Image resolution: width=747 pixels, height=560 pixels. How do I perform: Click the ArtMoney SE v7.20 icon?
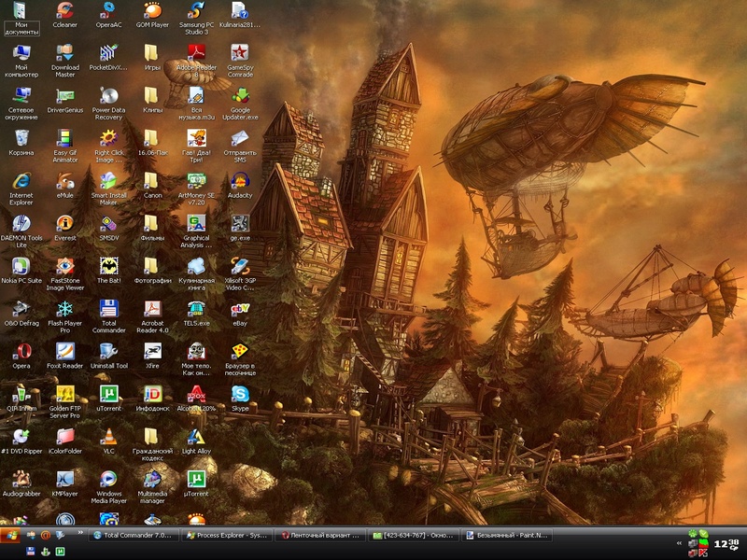pos(196,181)
